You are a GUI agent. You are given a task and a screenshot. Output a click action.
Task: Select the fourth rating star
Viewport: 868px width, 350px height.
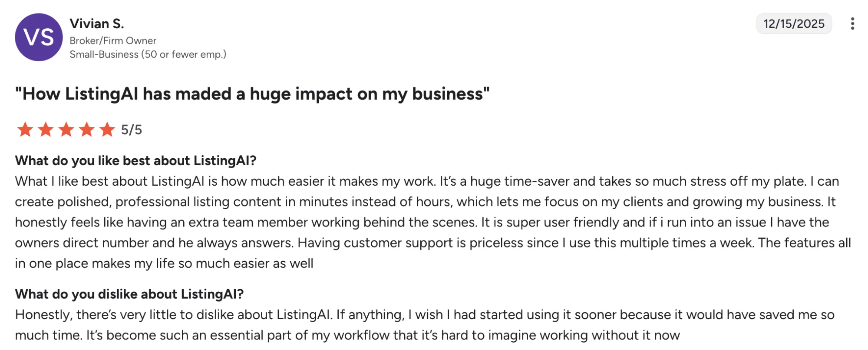pyautogui.click(x=88, y=129)
